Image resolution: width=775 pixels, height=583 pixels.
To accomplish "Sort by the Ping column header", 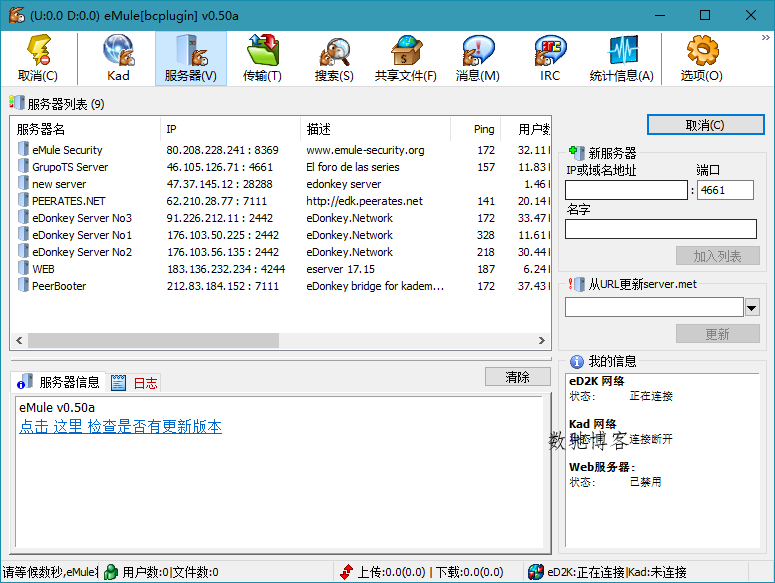I will pos(475,129).
